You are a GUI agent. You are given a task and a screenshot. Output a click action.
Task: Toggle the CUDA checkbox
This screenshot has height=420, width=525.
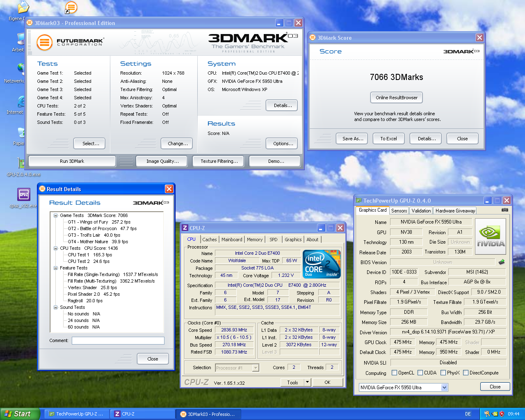click(420, 373)
